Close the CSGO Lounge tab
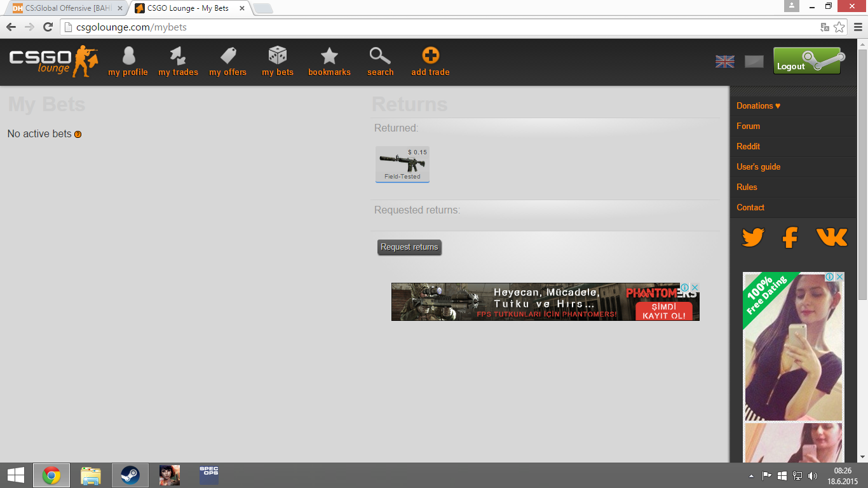868x488 pixels. click(243, 8)
